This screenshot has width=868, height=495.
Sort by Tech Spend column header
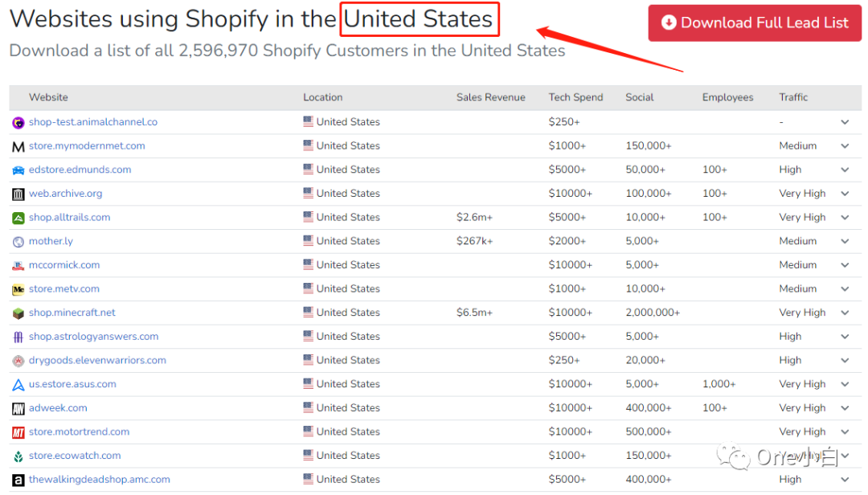[x=575, y=97]
